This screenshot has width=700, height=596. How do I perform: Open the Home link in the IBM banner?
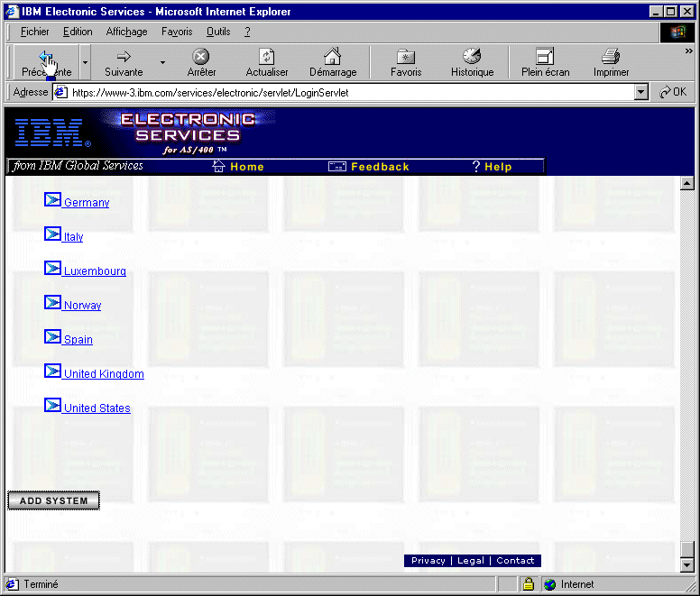[x=247, y=167]
